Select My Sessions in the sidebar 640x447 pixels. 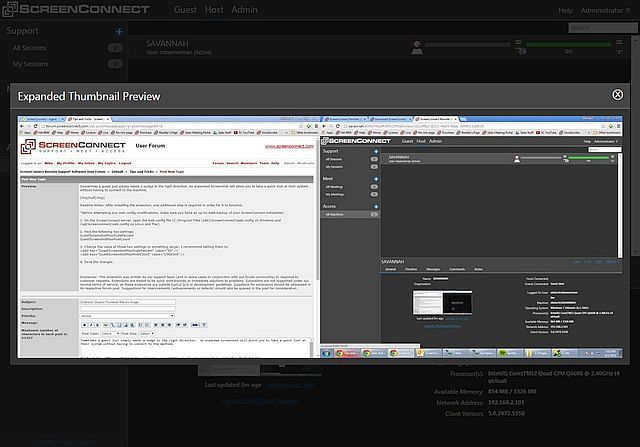pos(30,64)
